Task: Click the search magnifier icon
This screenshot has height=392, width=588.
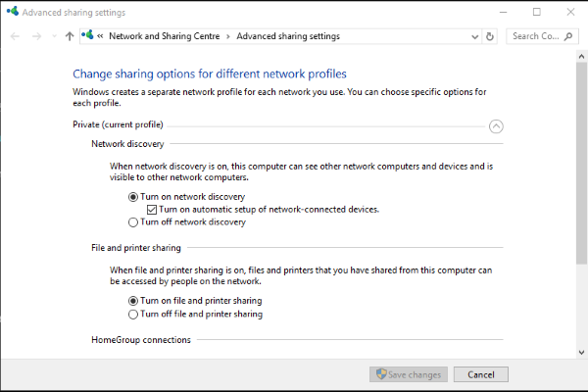Action: coord(568,36)
